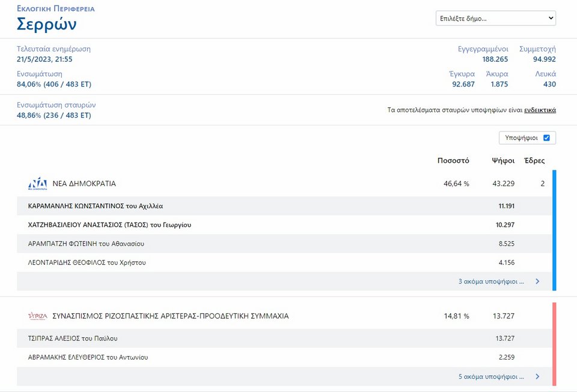
Task: Expand 3 ακόμα υποψήφιοι under Nea Dimokratia
Action: [490, 281]
